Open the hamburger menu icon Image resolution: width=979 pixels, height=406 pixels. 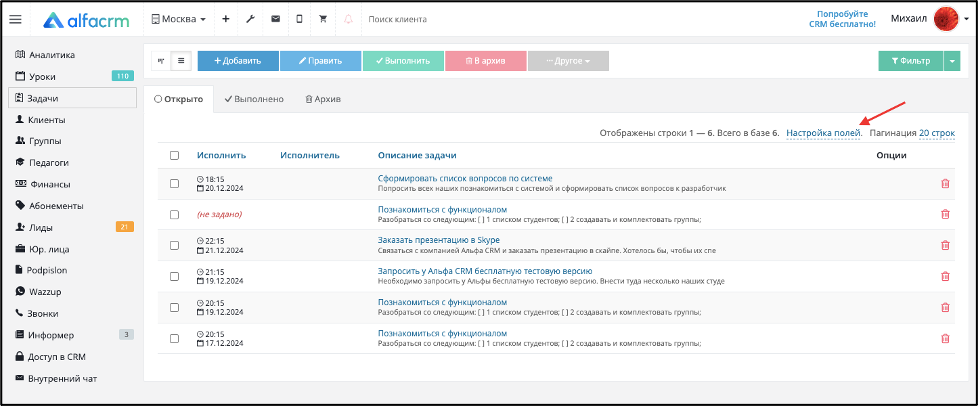pos(16,19)
